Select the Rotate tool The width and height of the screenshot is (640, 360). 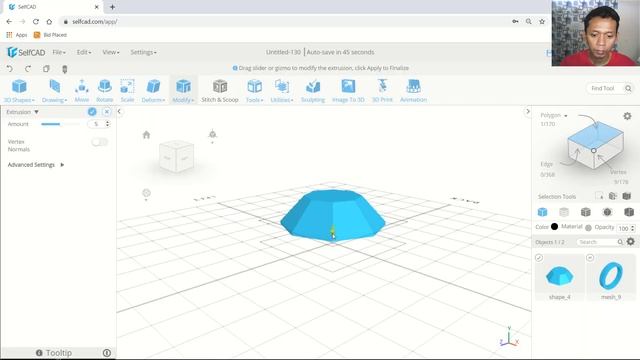point(104,91)
